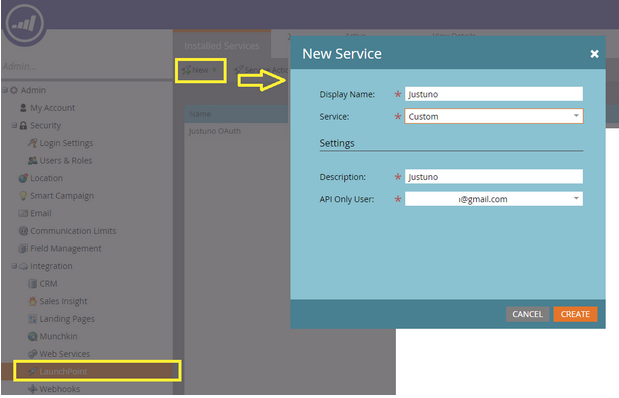This screenshot has width=619, height=398.
Task: Select My Account in the tree
Action: point(53,108)
